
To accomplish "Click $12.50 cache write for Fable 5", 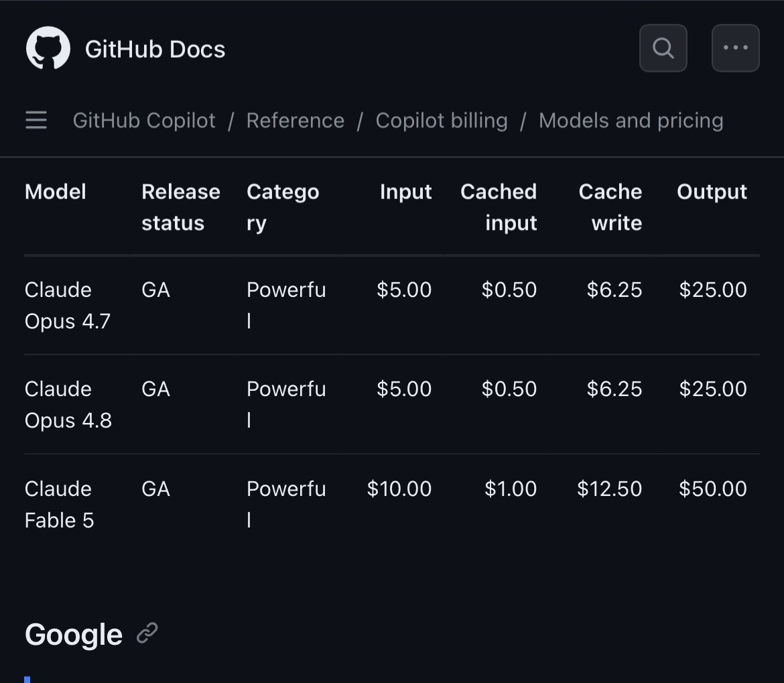I will click(610, 489).
